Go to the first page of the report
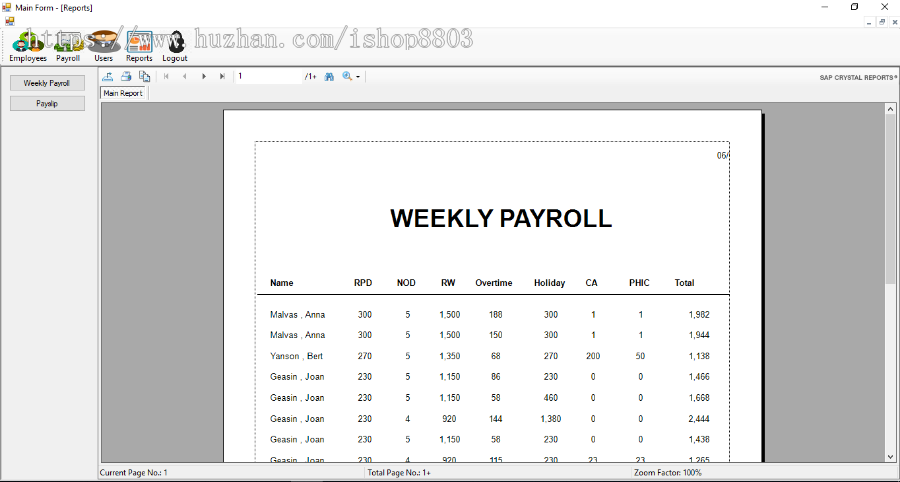The height and width of the screenshot is (482, 900). pos(166,76)
